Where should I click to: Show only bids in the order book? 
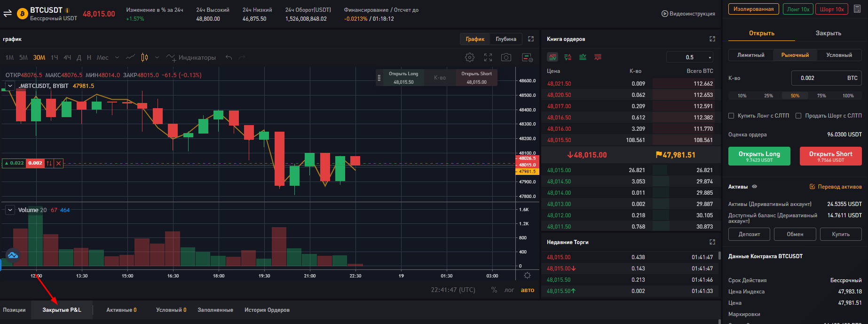(x=583, y=57)
